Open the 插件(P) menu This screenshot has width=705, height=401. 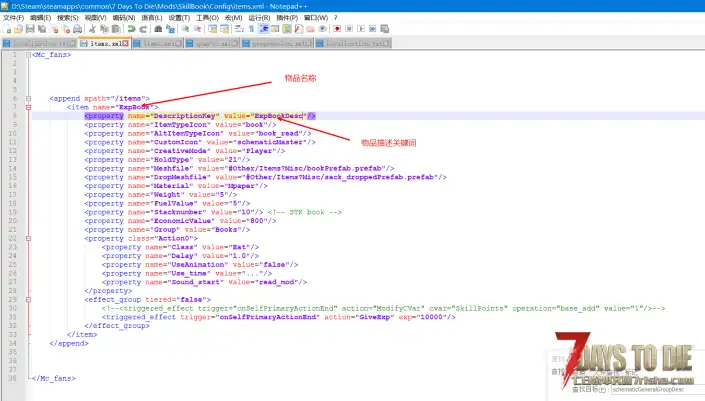287,18
